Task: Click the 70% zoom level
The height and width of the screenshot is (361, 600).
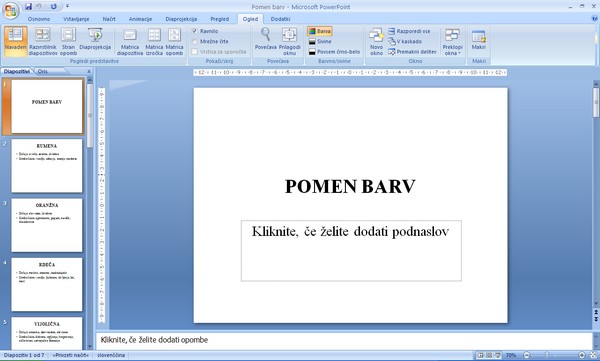Action: [x=511, y=355]
